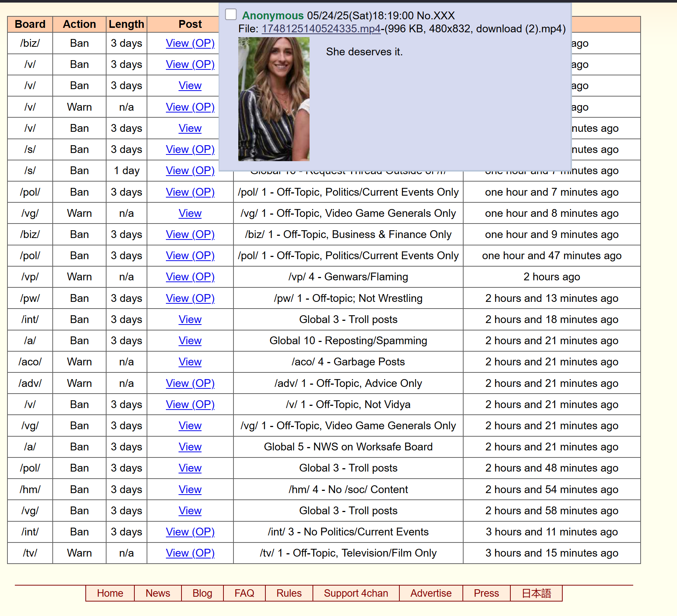
Task: Switch to 日本語 language link
Action: pos(536,593)
